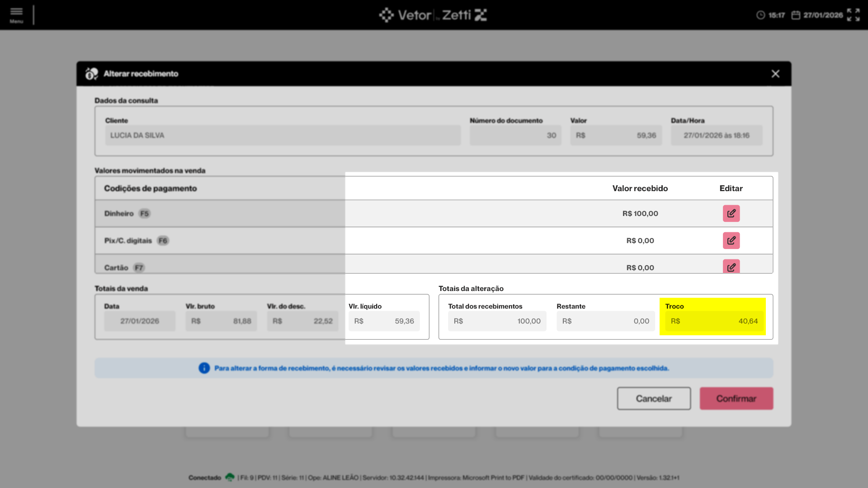
Task: Click the Restante amount field
Action: 605,321
